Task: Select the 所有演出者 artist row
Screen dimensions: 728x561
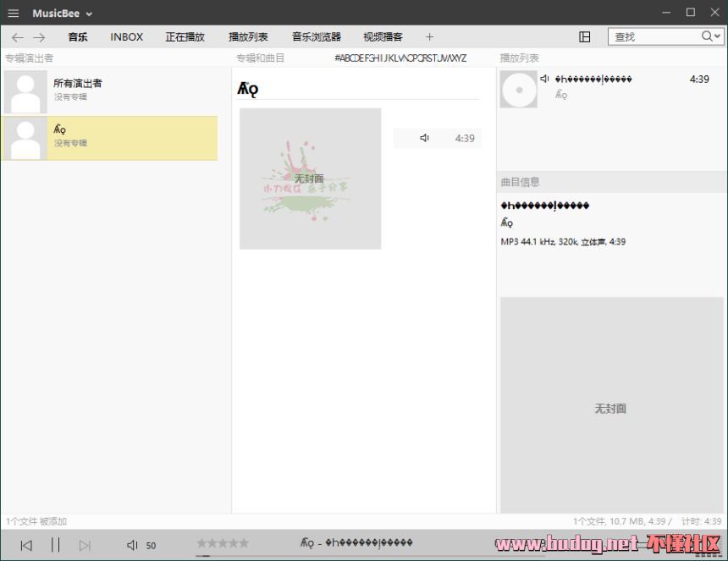Action: (x=109, y=92)
